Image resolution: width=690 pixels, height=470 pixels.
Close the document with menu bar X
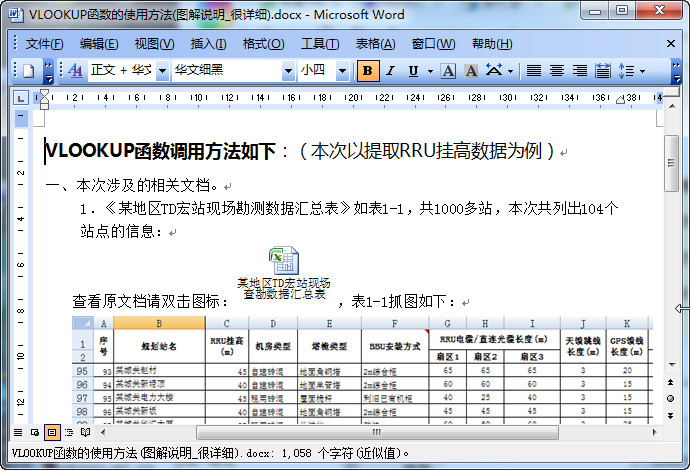[671, 44]
